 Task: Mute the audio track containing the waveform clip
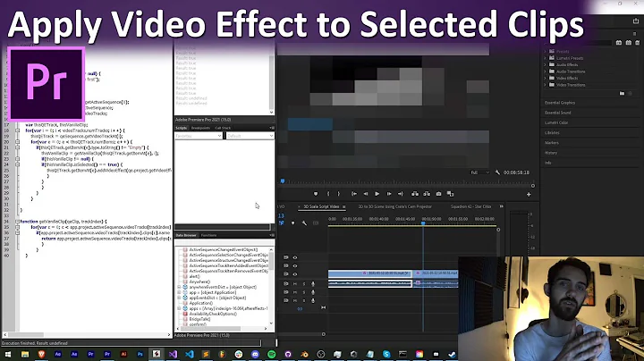point(295,284)
